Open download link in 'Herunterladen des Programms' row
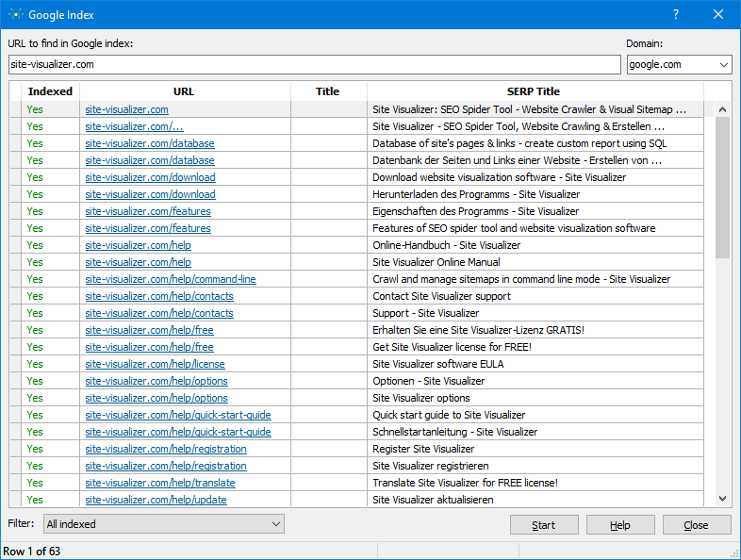This screenshot has height=560, width=741. (150, 195)
